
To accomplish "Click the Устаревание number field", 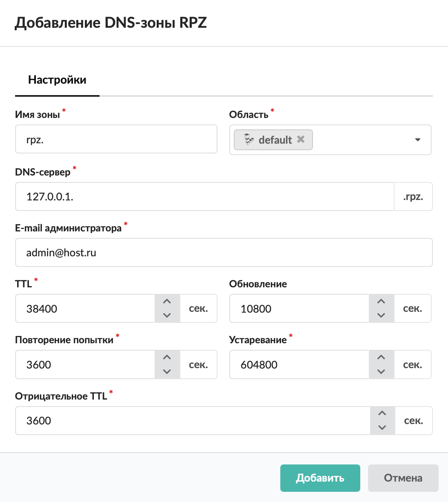I will click(299, 364).
